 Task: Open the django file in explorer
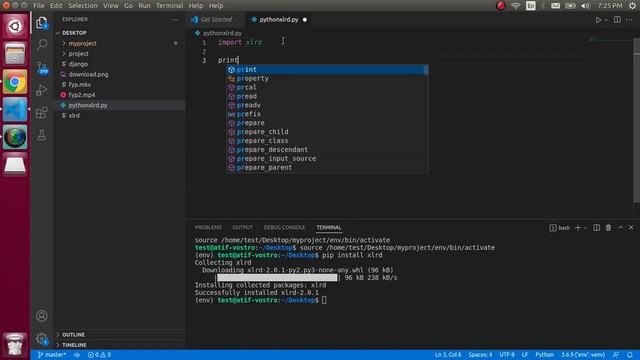pyautogui.click(x=78, y=64)
